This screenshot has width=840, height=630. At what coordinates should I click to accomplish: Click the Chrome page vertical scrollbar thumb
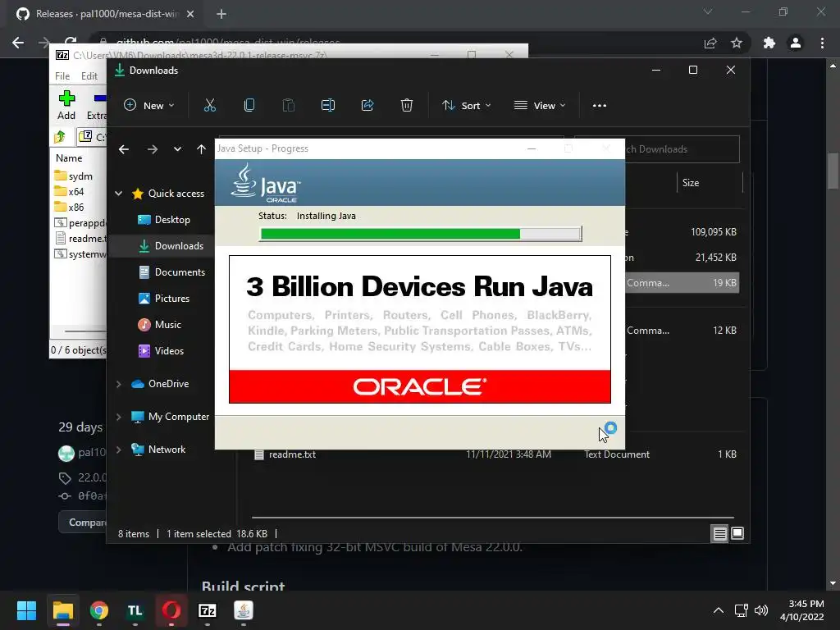(x=833, y=171)
